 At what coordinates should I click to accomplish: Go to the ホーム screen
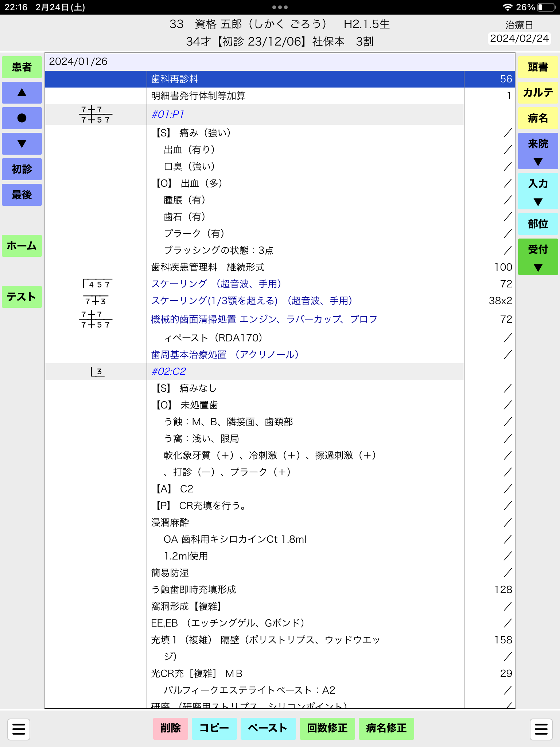tap(22, 246)
